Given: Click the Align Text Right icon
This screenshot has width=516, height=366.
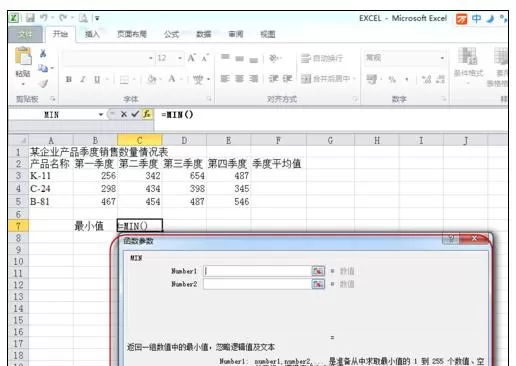Looking at the screenshot, I should (254, 79).
